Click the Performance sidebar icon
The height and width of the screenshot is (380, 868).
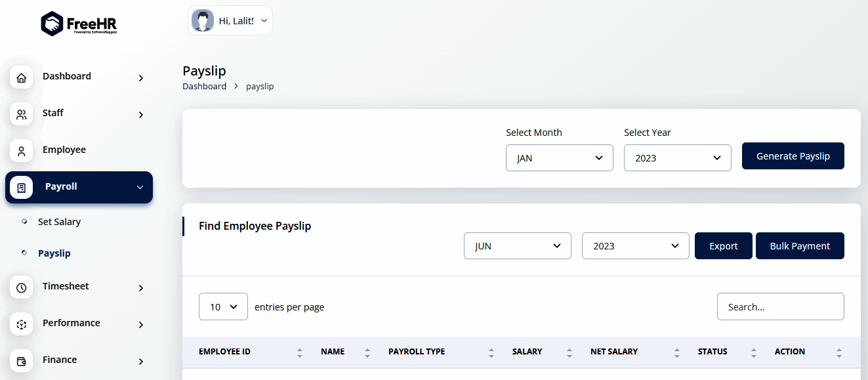click(x=22, y=325)
